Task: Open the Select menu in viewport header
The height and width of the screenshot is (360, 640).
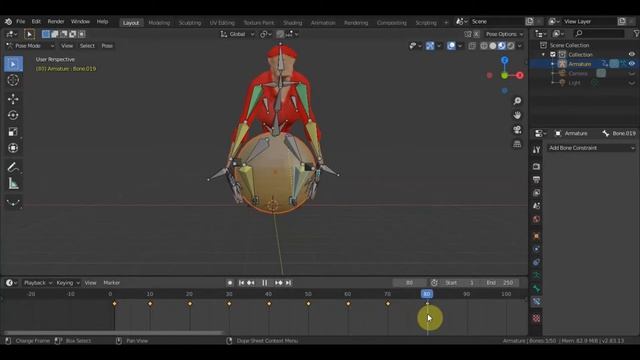Action: point(87,46)
